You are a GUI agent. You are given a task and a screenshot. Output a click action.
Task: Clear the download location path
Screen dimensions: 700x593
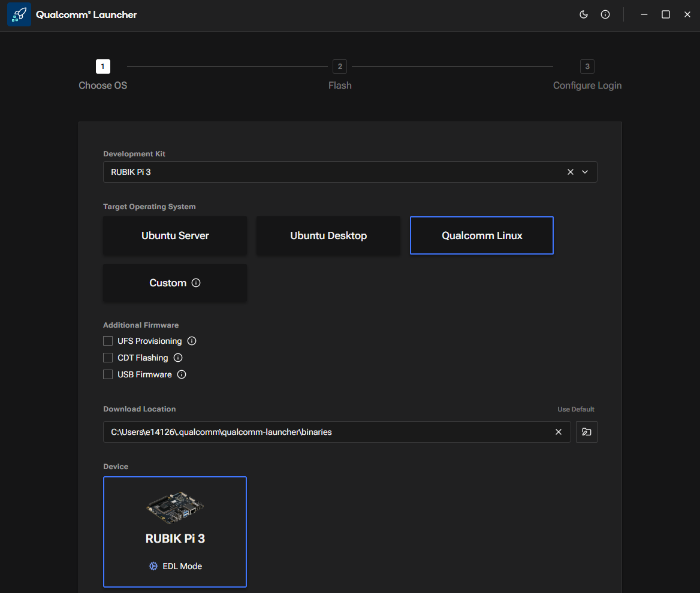(559, 432)
